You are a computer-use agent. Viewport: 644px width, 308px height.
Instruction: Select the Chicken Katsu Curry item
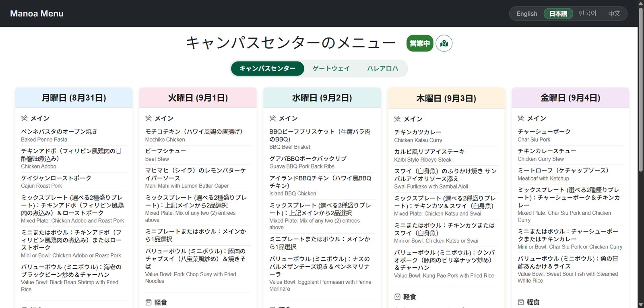tap(446, 136)
